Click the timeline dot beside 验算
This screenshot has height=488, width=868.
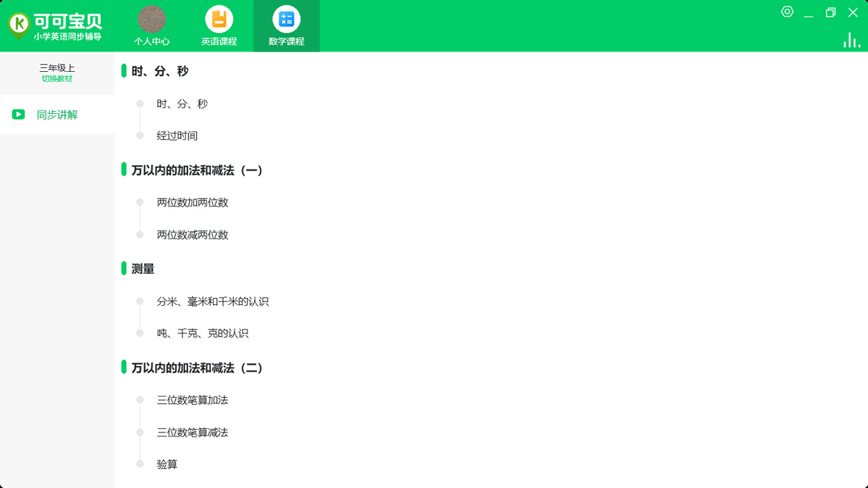coord(140,464)
